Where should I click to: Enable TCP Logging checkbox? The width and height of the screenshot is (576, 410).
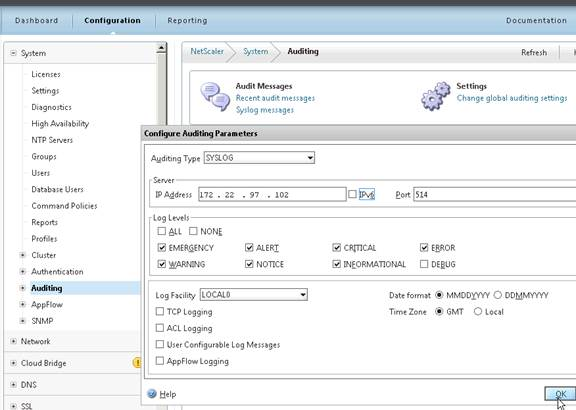[x=159, y=312]
